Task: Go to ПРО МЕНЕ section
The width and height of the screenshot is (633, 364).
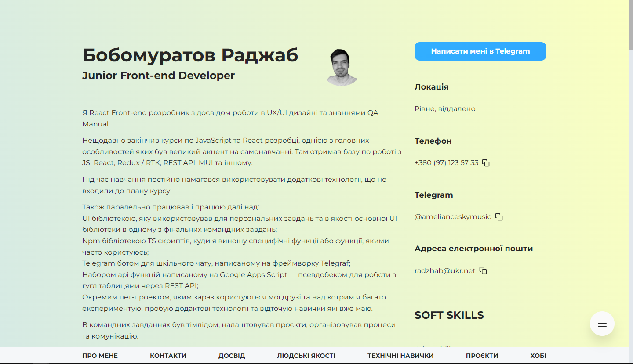Action: 100,356
